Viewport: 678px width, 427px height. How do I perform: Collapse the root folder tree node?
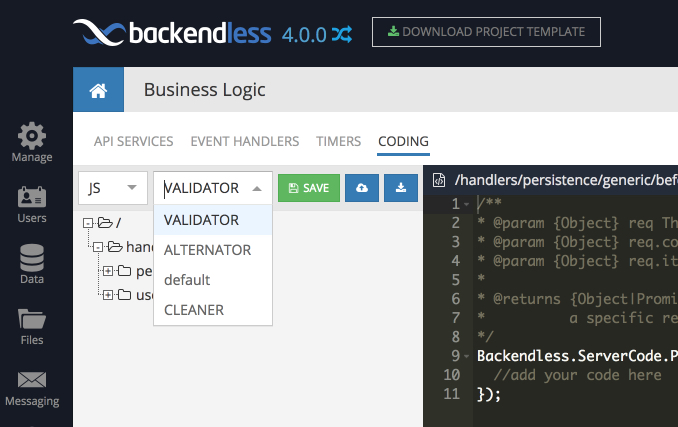click(88, 223)
